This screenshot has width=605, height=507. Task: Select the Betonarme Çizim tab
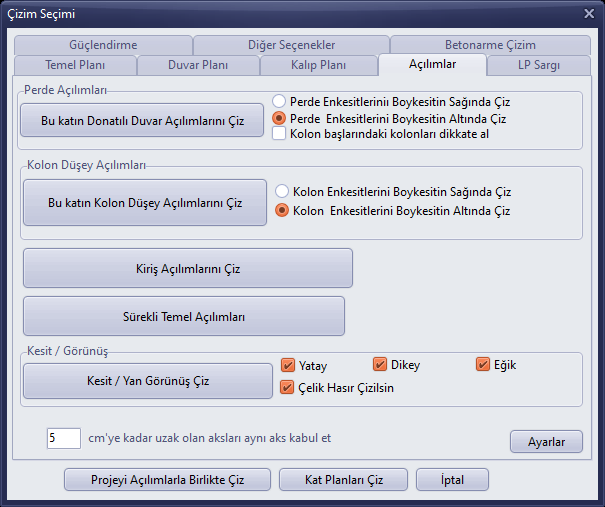tap(490, 45)
